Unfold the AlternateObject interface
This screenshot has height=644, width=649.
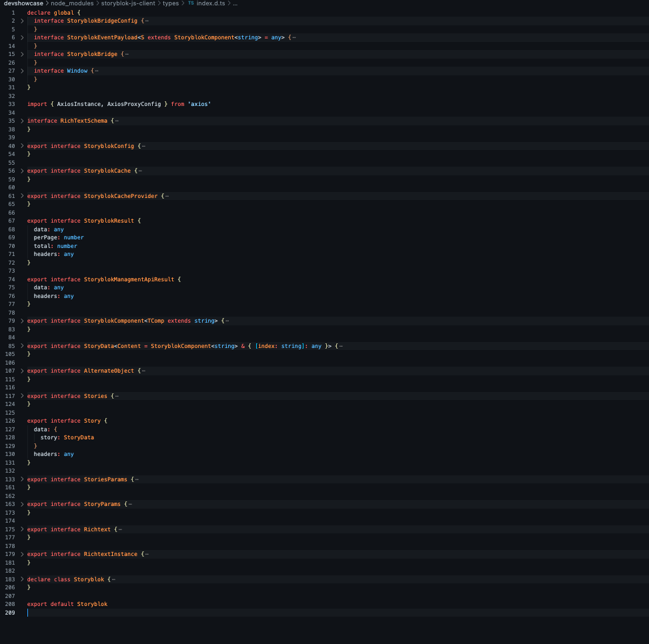click(x=21, y=371)
